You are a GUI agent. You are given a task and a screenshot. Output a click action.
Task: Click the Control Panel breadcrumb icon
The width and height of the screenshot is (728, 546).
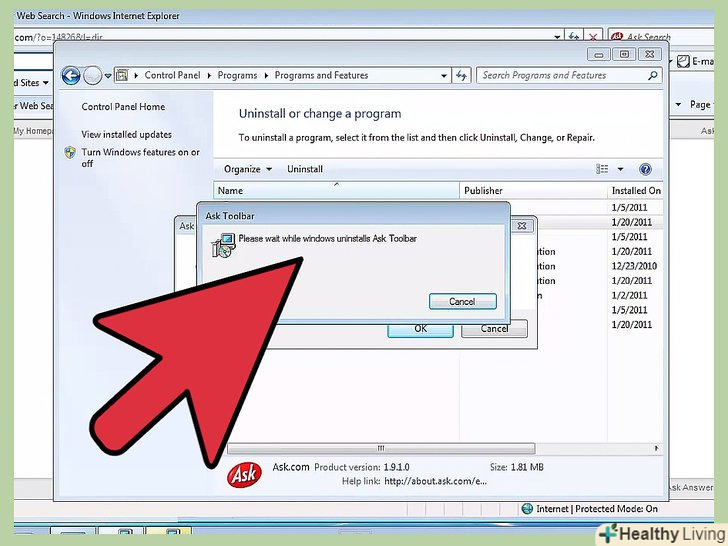point(122,75)
